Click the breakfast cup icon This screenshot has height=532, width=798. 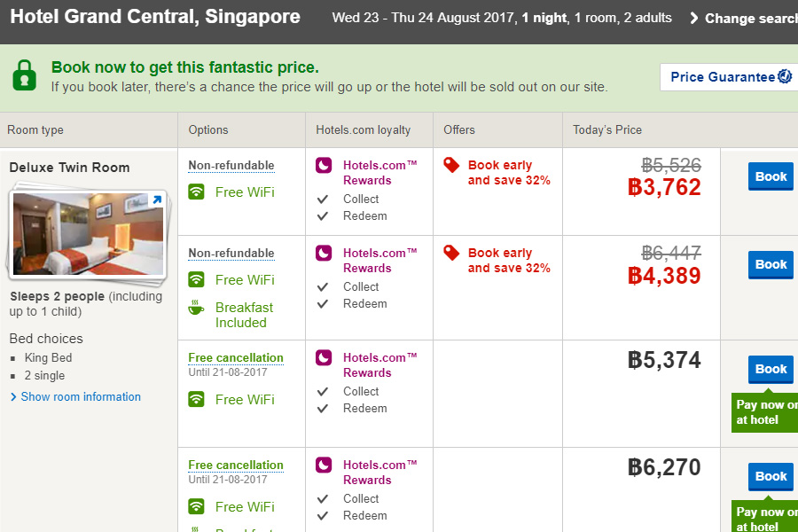coord(197,308)
